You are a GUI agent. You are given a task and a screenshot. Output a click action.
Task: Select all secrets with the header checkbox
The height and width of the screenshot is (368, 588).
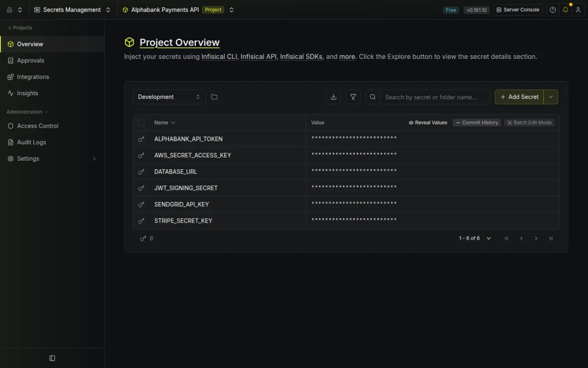pyautogui.click(x=141, y=123)
